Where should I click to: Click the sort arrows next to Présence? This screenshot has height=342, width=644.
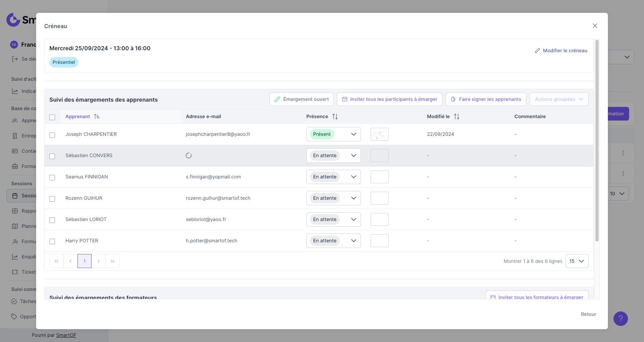pos(335,117)
